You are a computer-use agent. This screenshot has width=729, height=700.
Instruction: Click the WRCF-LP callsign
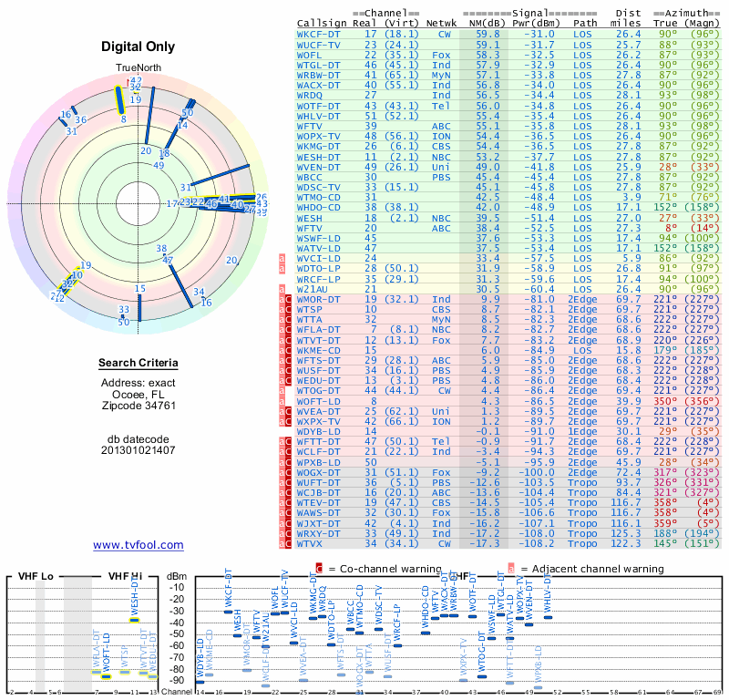pos(318,279)
